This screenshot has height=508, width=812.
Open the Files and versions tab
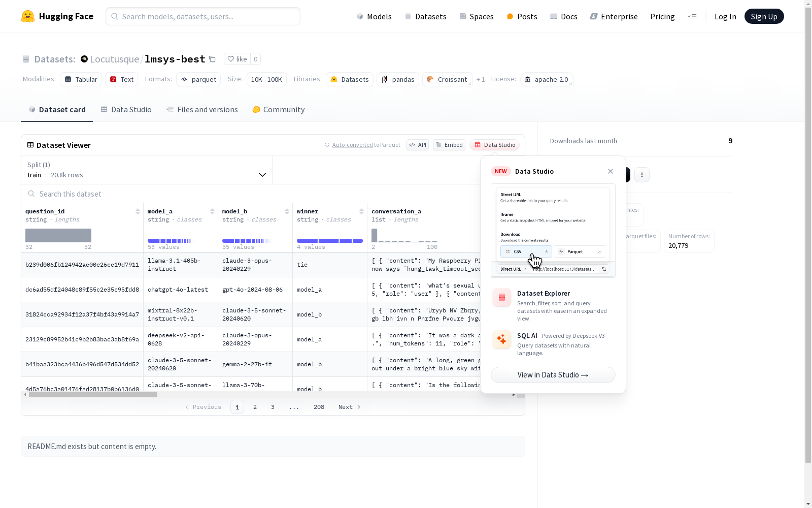[x=202, y=110]
